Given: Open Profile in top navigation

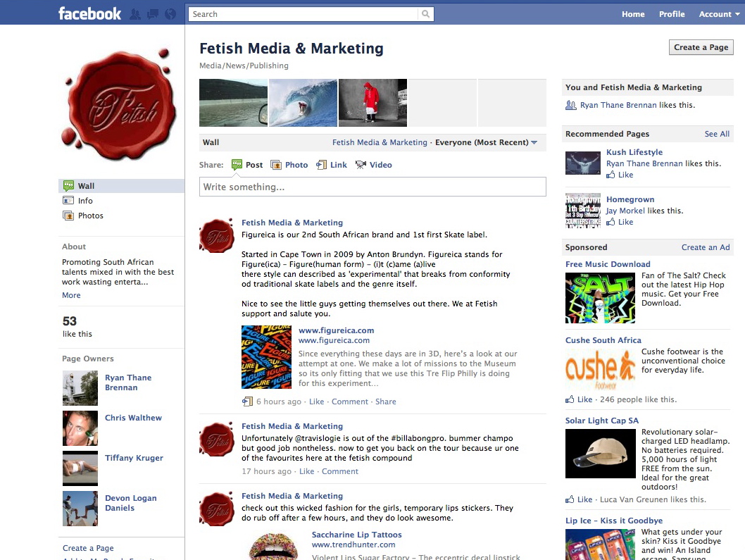Looking at the screenshot, I should tap(672, 14).
